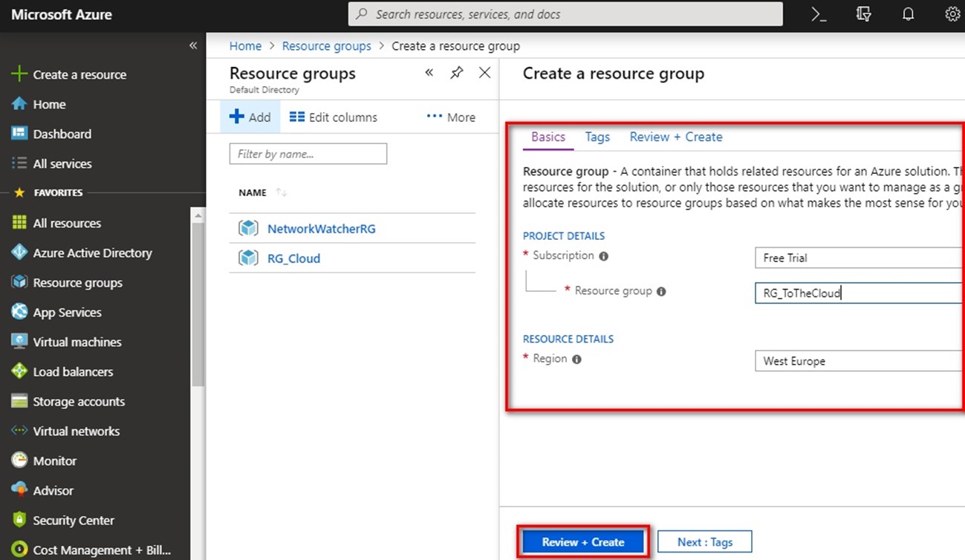Open All resources in favorites
The width and height of the screenshot is (965, 560).
[67, 223]
